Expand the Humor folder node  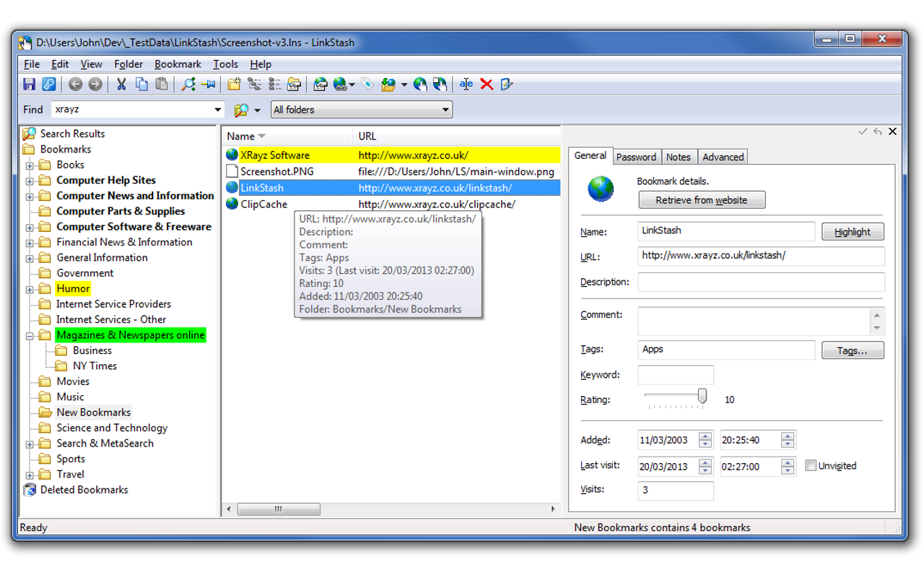(x=30, y=289)
